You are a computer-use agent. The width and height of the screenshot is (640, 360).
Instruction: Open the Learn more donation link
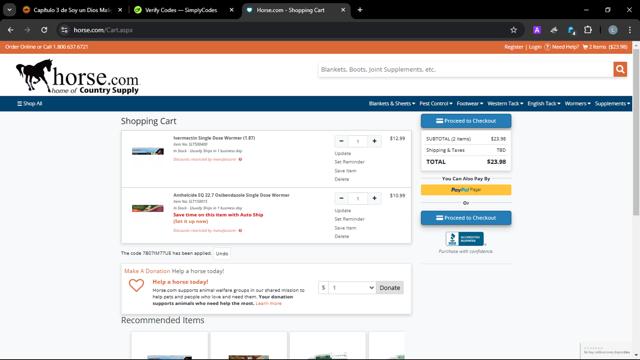pos(268,303)
